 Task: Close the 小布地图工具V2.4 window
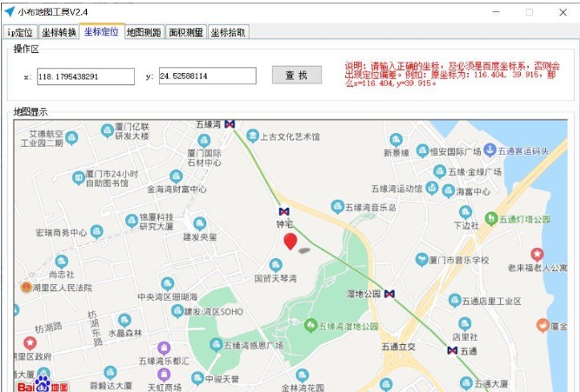coord(563,12)
